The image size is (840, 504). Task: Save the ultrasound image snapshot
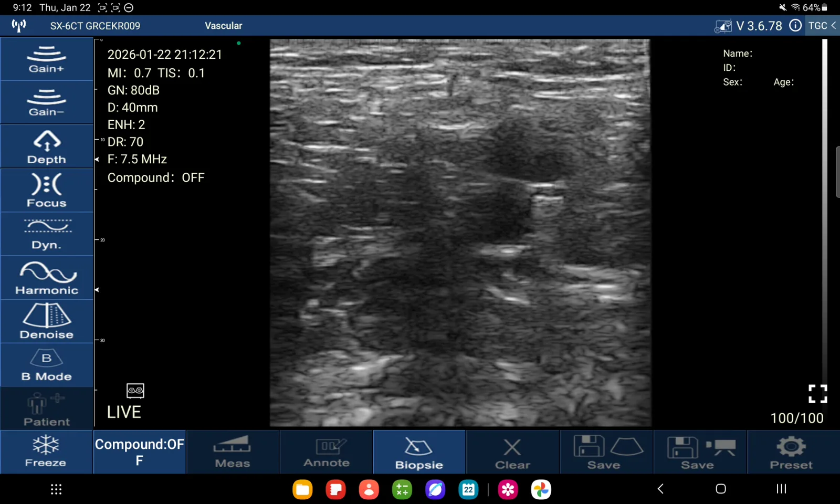[606, 452]
